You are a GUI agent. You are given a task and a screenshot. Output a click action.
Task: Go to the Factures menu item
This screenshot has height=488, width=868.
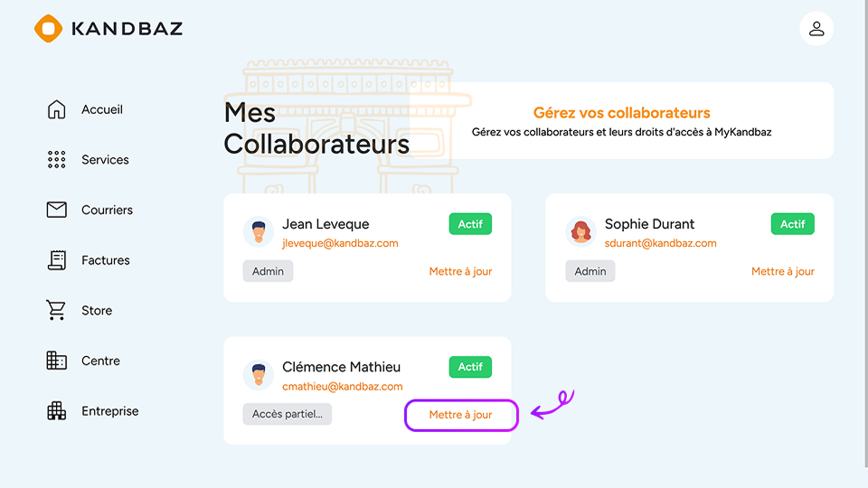point(106,260)
